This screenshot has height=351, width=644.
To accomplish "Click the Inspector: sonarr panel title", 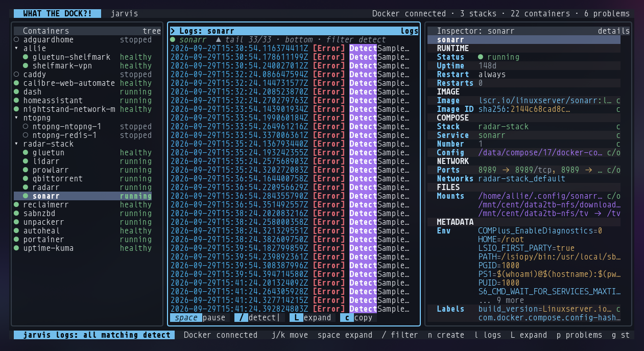I will [475, 31].
